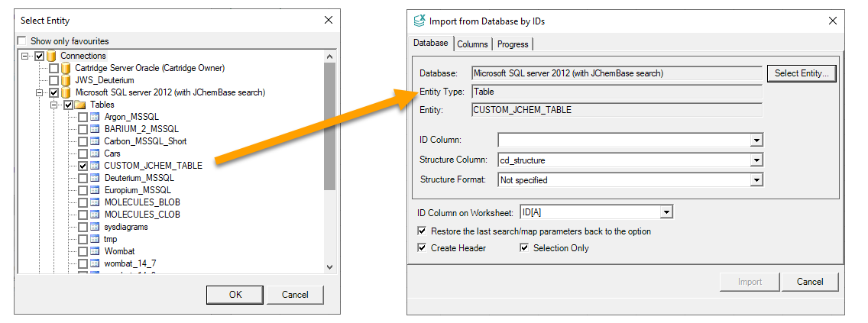The image size is (868, 323).
Task: Click the JWS_Deuterium database icon
Action: tap(66, 80)
